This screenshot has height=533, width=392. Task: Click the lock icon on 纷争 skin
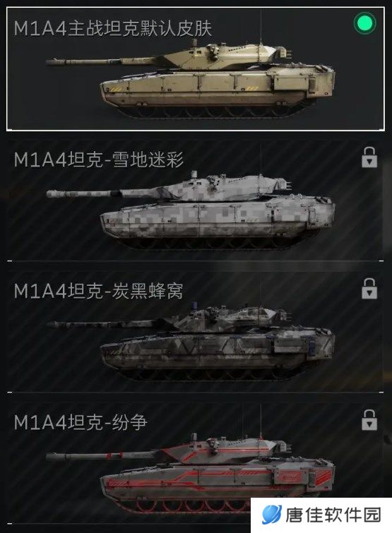369,420
